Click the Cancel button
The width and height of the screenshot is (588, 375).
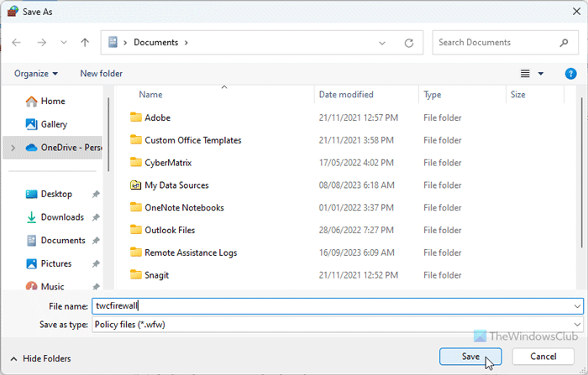539,357
